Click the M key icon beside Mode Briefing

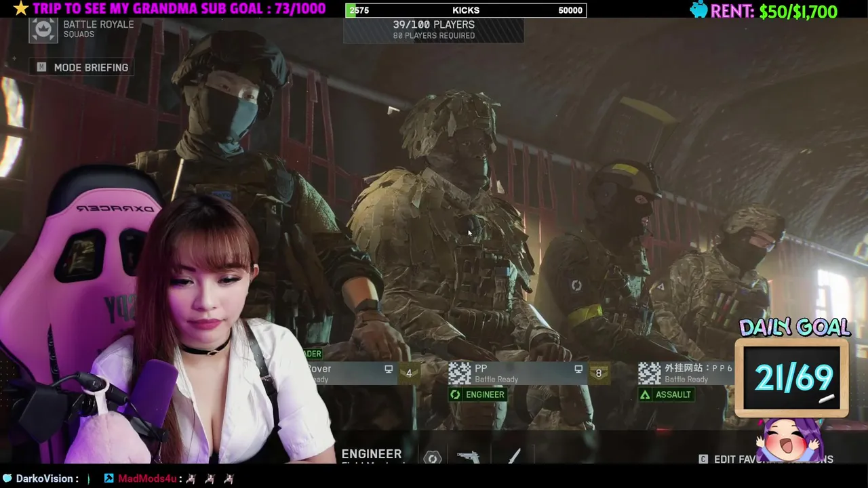click(x=41, y=67)
